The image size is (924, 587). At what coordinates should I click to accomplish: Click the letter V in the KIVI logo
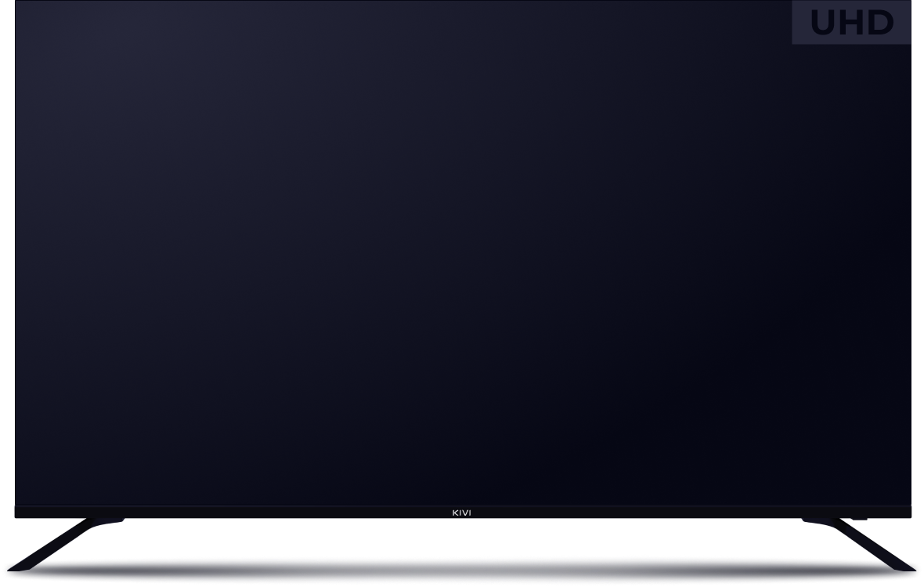click(x=465, y=513)
